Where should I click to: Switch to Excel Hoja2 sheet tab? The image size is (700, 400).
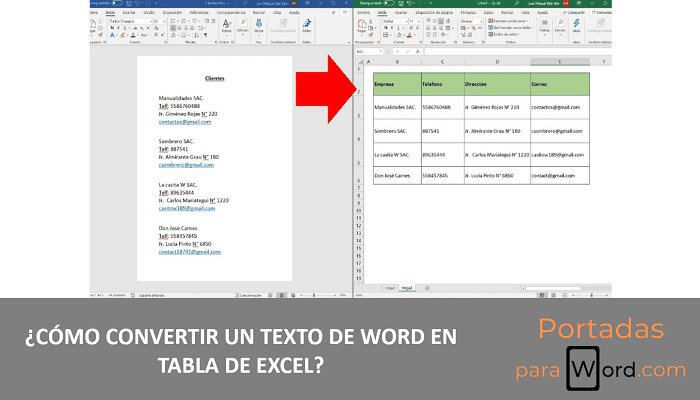tap(390, 288)
